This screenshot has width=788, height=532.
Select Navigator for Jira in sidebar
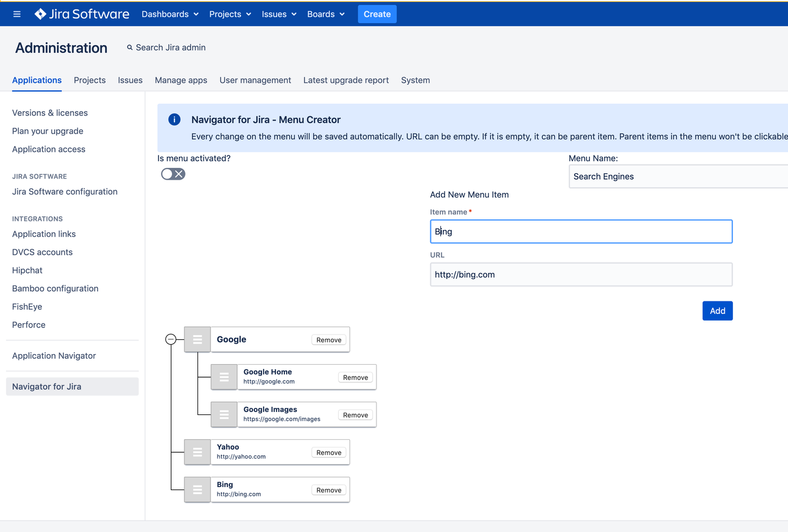tap(72, 387)
